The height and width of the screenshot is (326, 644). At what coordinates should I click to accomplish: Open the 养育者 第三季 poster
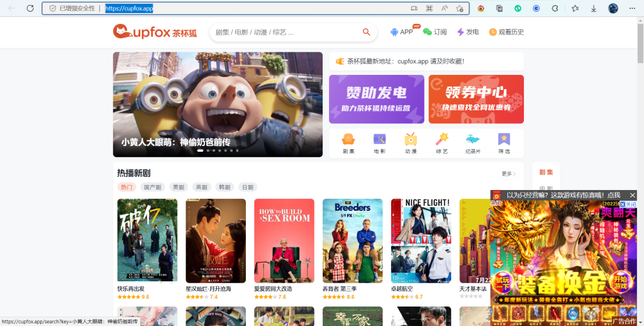(x=352, y=241)
